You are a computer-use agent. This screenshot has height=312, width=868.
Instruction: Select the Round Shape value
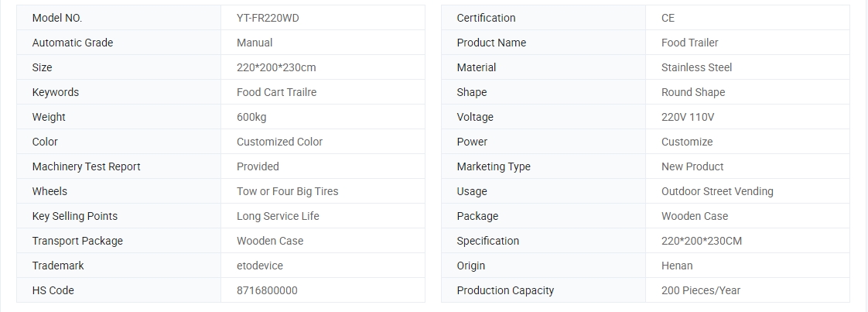(x=693, y=92)
